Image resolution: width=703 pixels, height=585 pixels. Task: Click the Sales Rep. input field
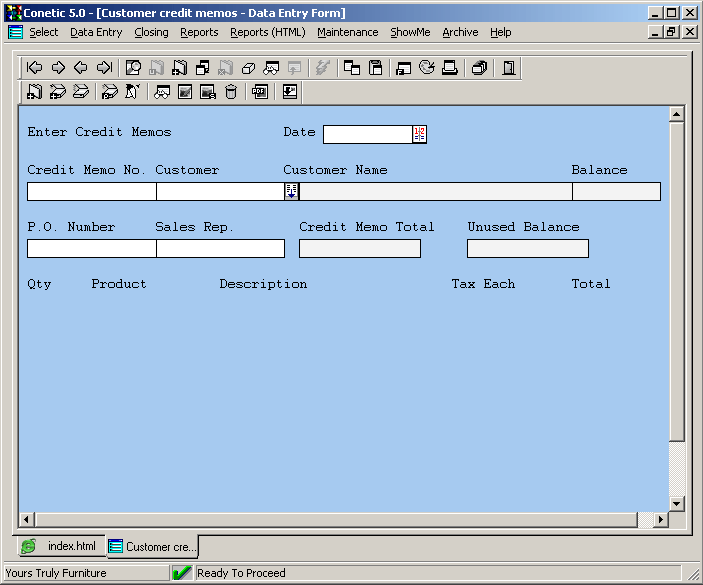[220, 248]
